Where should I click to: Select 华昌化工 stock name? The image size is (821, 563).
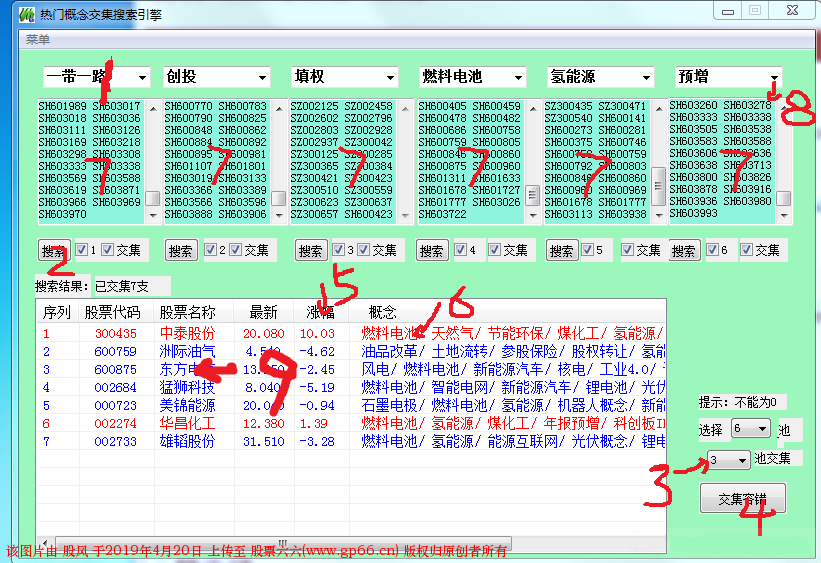(187, 423)
